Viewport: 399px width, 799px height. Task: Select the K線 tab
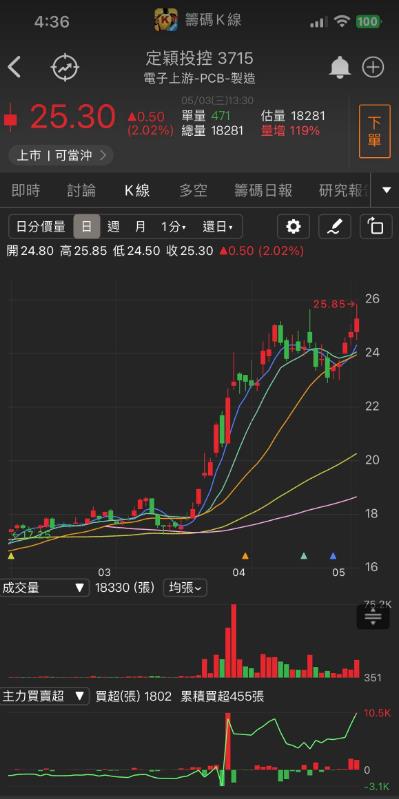coord(137,191)
